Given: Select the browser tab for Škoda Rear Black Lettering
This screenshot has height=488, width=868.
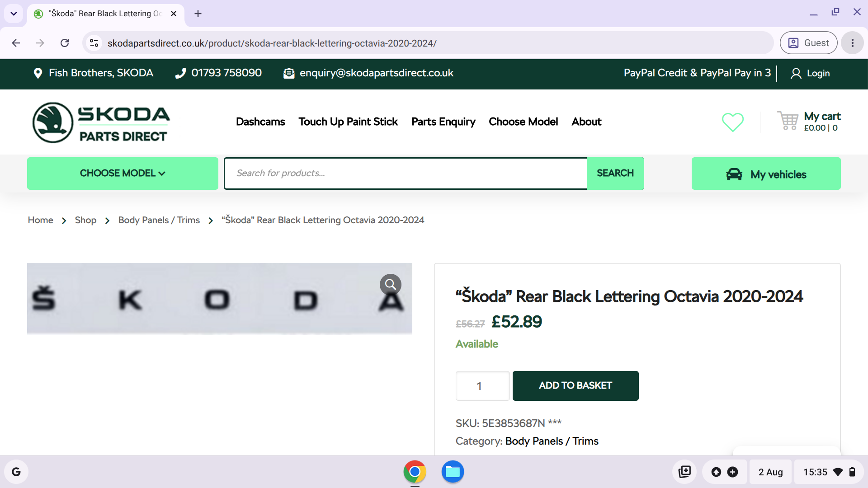Looking at the screenshot, I should tap(106, 14).
